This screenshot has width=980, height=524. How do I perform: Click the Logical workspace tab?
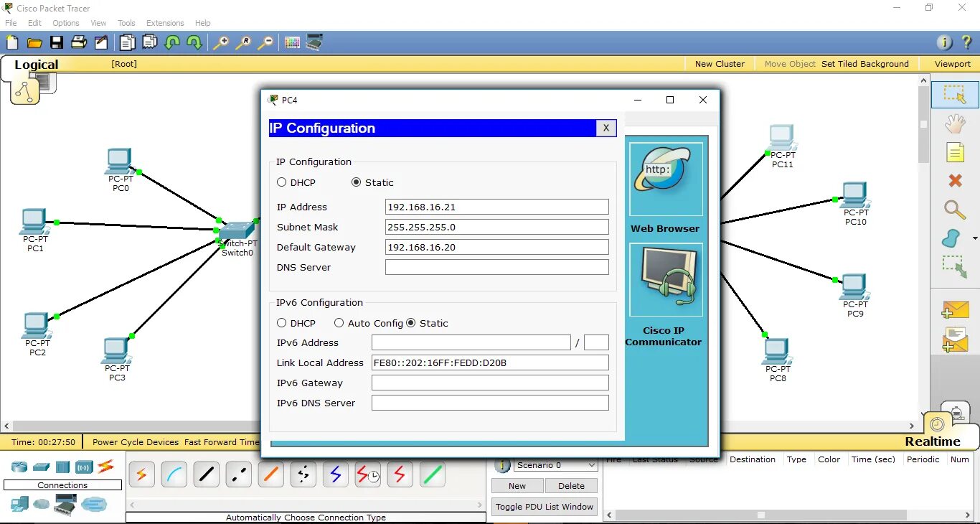[x=36, y=65]
